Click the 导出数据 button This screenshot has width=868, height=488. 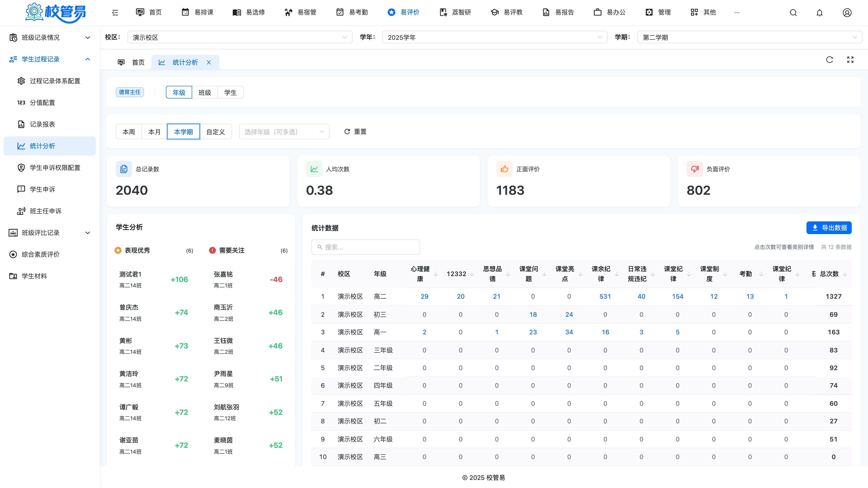tap(829, 228)
